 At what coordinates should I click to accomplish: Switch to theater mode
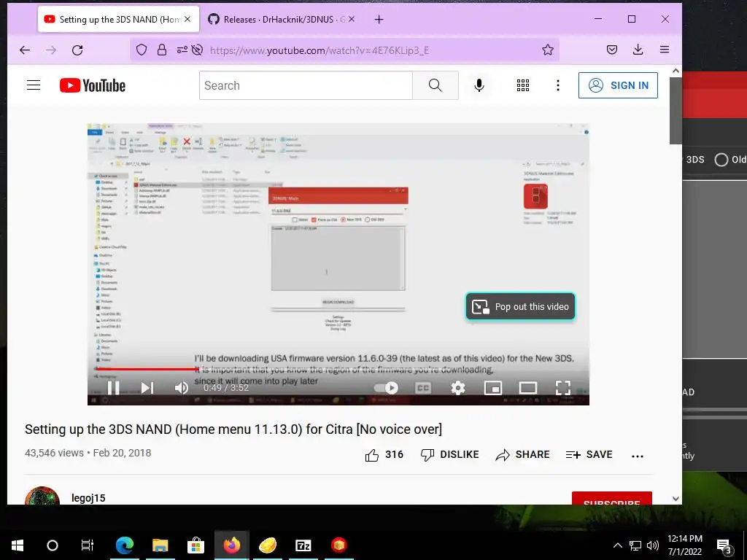[528, 388]
